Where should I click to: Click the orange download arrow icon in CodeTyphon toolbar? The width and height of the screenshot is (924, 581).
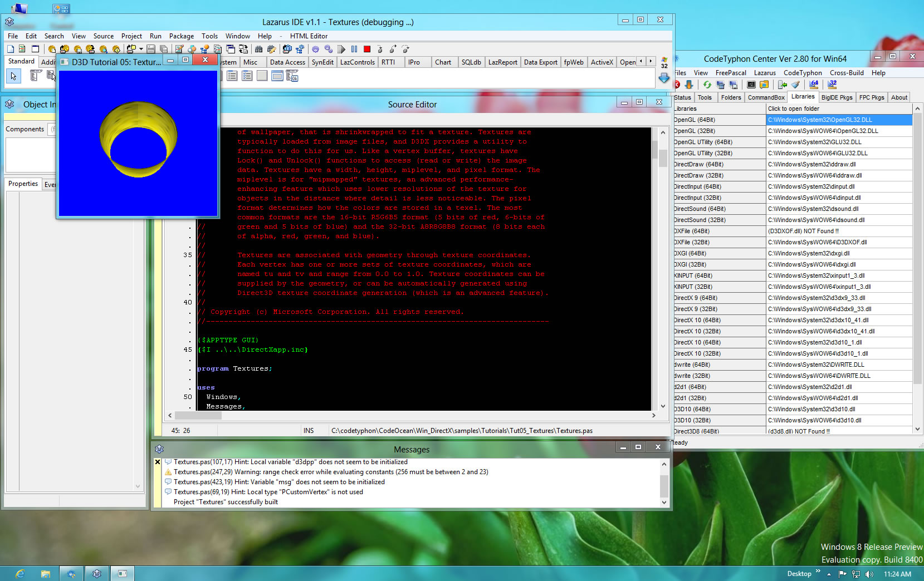coord(689,85)
